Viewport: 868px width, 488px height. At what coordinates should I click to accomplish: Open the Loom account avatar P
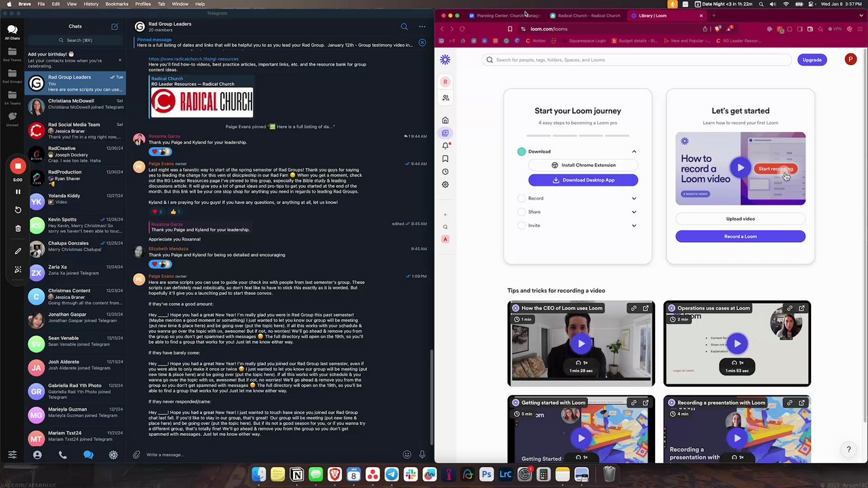(850, 60)
